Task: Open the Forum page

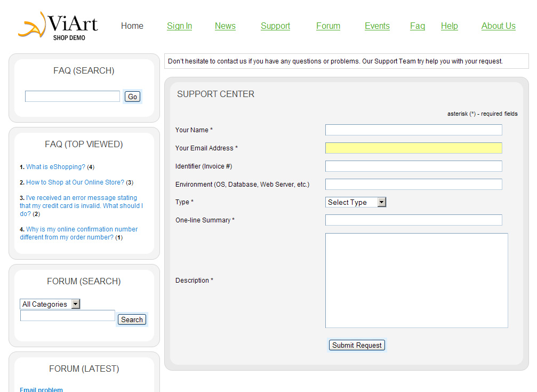Action: (328, 26)
